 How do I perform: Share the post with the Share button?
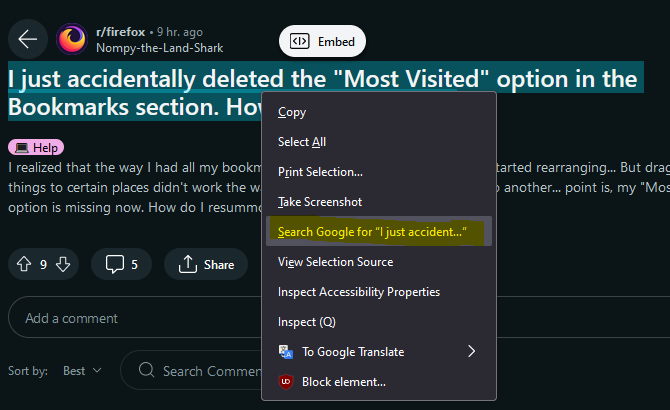[x=206, y=264]
